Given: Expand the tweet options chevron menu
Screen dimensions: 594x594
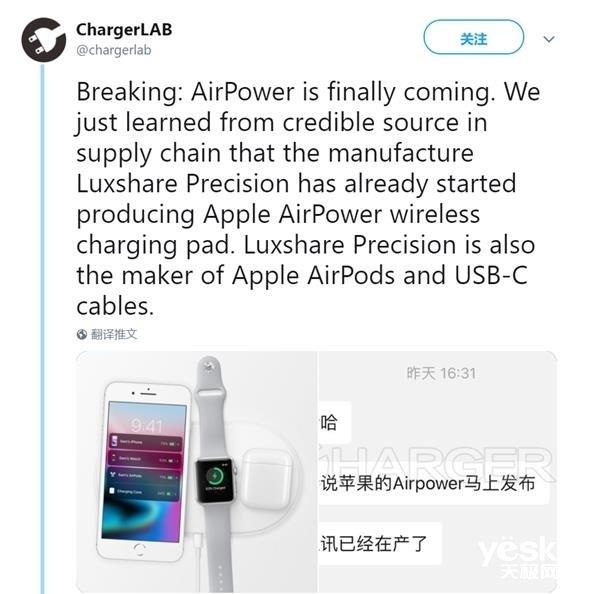Looking at the screenshot, I should 549,39.
